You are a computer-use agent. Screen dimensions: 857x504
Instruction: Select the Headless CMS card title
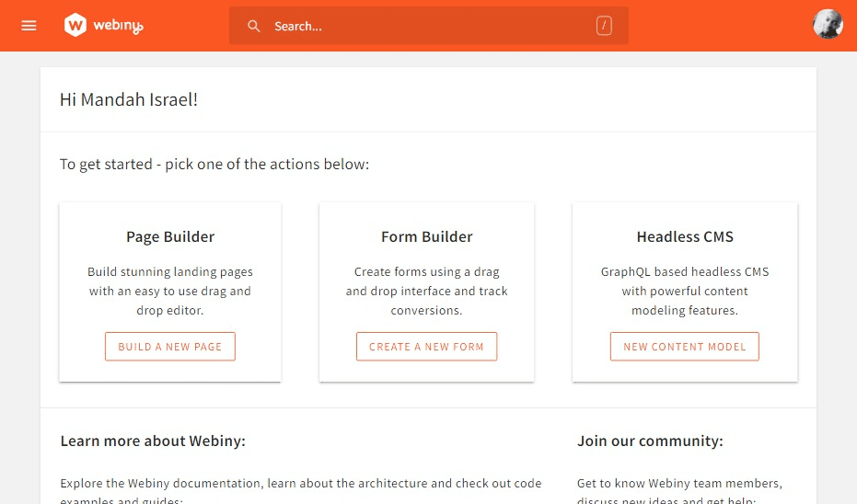pos(685,236)
